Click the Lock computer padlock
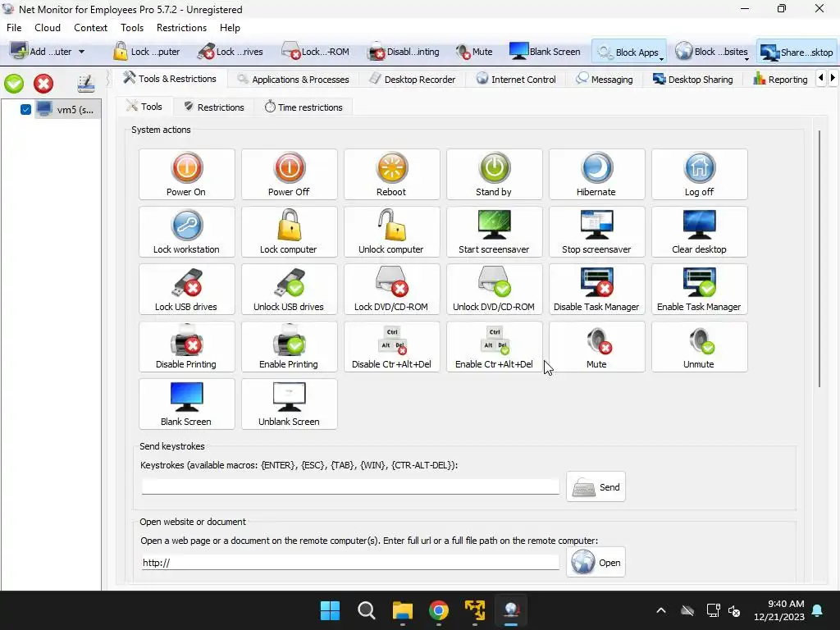This screenshot has height=630, width=840. point(290,232)
